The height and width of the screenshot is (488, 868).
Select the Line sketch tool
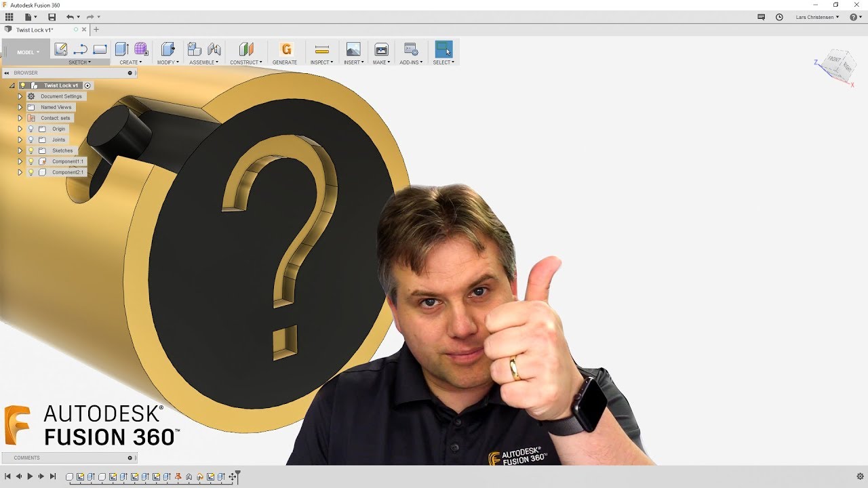[80, 49]
